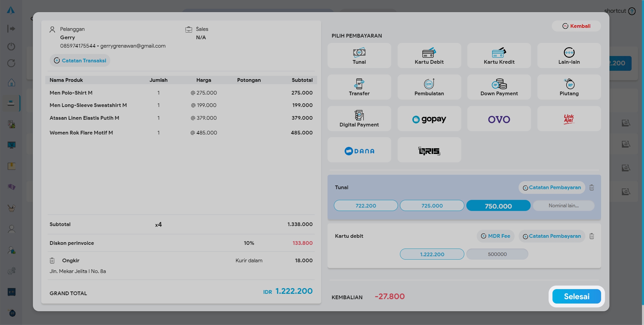Image resolution: width=644 pixels, height=325 pixels.
Task: Select GoPay as payment method
Action: [x=429, y=119]
